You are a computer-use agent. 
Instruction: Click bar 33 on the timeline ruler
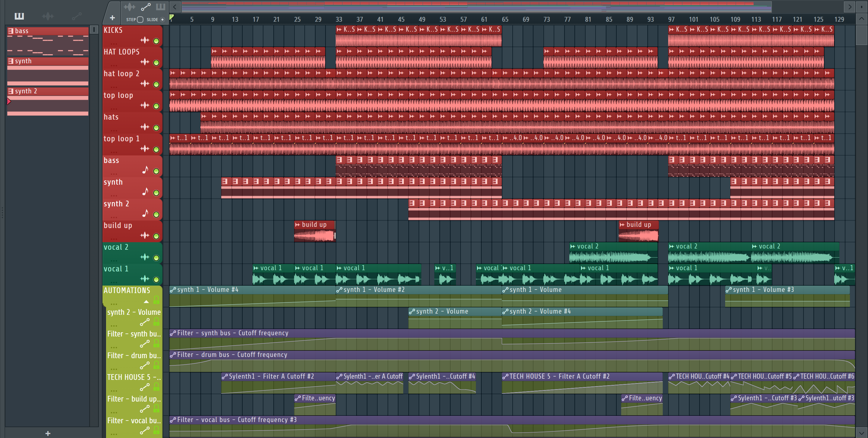pyautogui.click(x=339, y=19)
